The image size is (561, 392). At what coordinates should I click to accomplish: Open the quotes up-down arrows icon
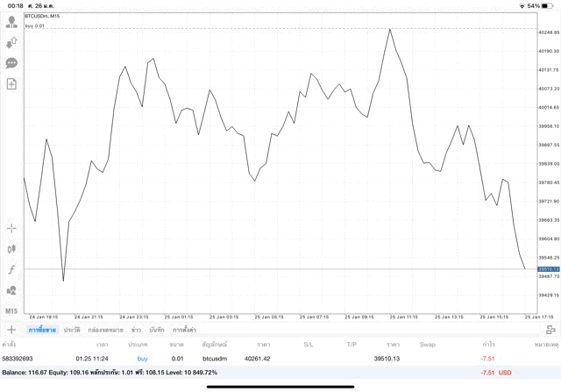pos(11,42)
